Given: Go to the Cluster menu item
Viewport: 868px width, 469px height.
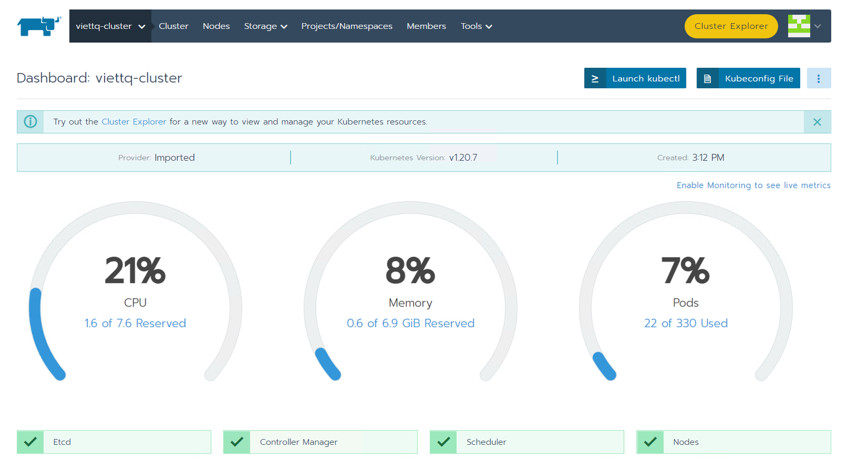Looking at the screenshot, I should coord(174,26).
